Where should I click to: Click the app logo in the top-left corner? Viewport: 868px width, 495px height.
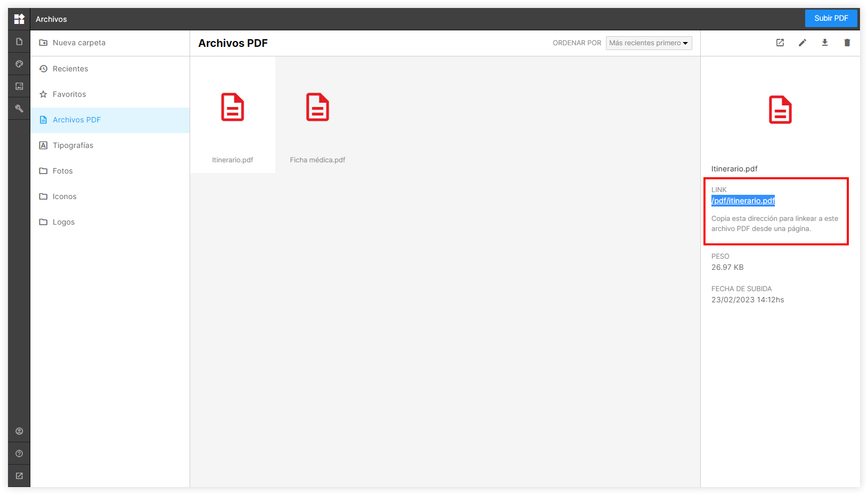[19, 19]
